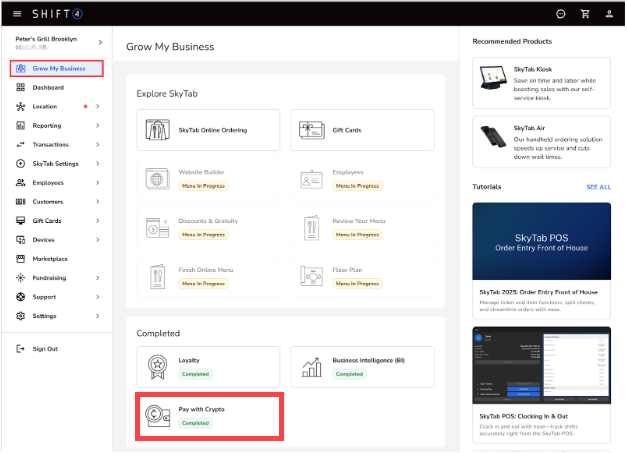Click the smiley feedback icon in header

pyautogui.click(x=561, y=14)
